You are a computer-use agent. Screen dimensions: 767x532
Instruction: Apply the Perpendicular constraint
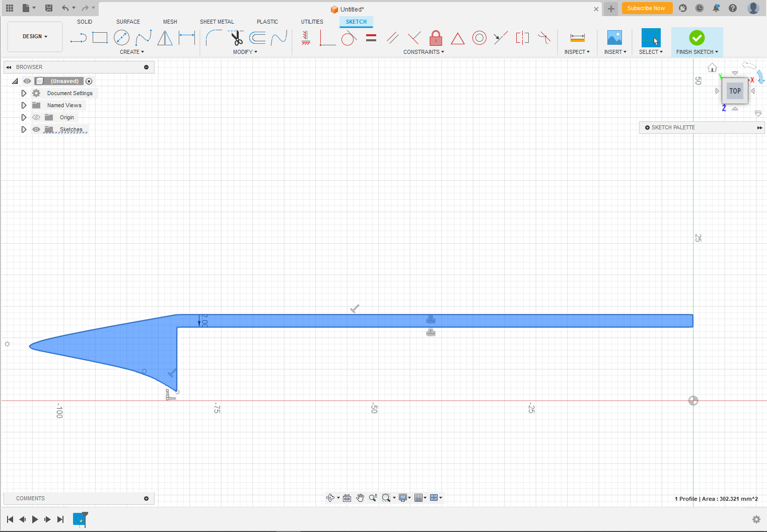point(414,38)
